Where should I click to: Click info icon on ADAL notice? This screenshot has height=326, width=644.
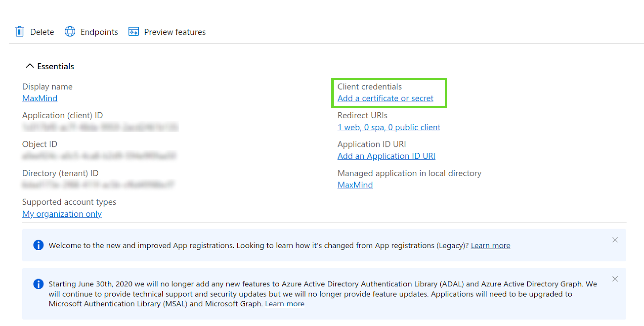click(38, 284)
